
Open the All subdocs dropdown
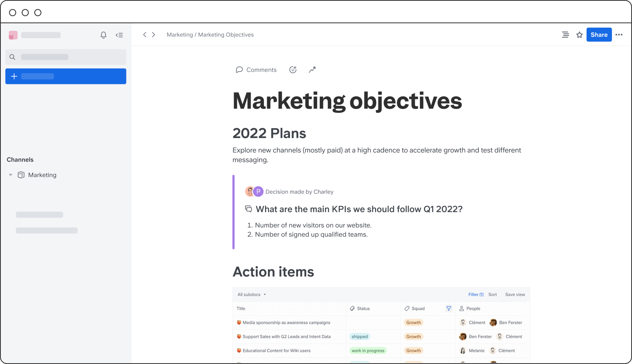pyautogui.click(x=252, y=294)
